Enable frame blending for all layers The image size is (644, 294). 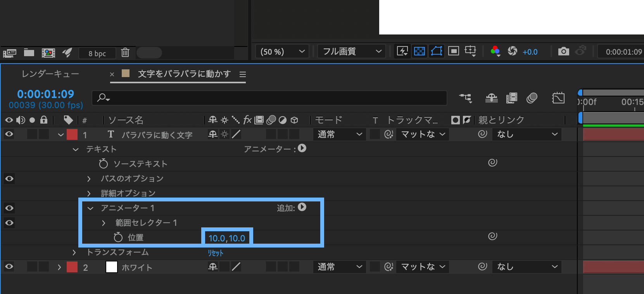point(512,98)
